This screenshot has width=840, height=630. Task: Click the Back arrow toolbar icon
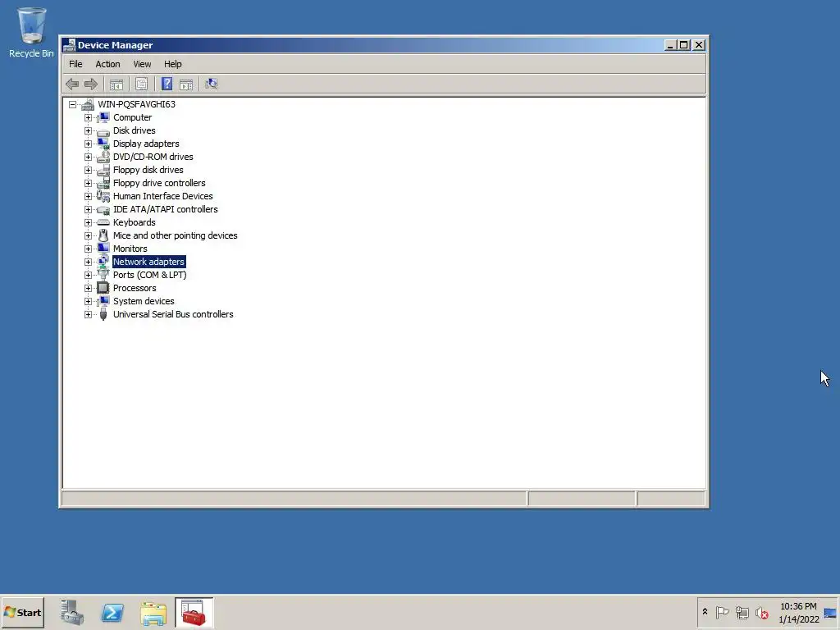72,84
